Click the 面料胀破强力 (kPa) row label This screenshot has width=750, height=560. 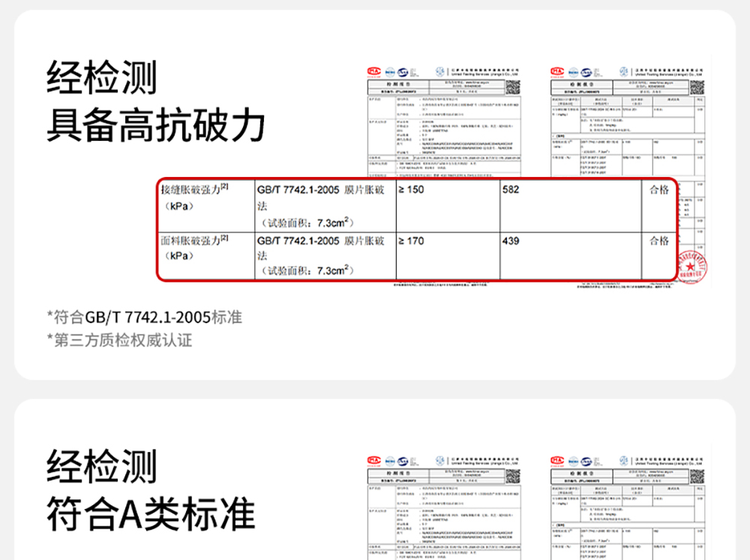pyautogui.click(x=194, y=247)
